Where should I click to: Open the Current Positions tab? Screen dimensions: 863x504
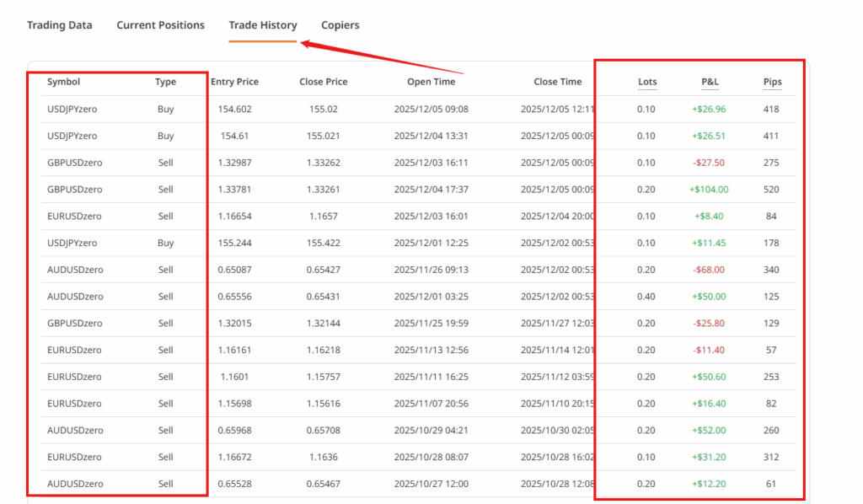160,25
